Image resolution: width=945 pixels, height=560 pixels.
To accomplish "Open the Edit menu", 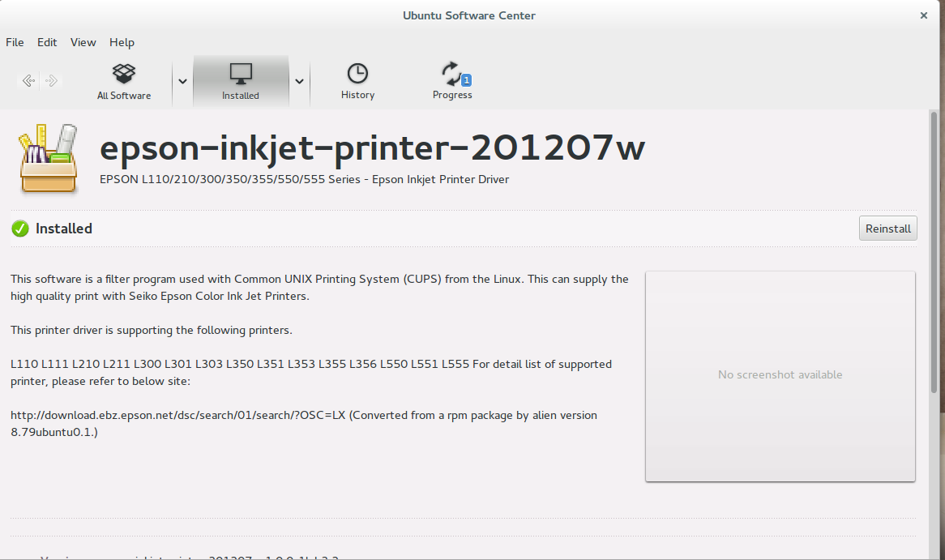I will [47, 42].
